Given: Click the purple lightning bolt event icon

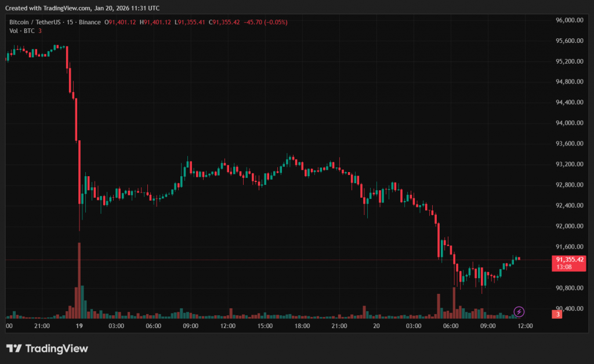Looking at the screenshot, I should click(x=519, y=312).
